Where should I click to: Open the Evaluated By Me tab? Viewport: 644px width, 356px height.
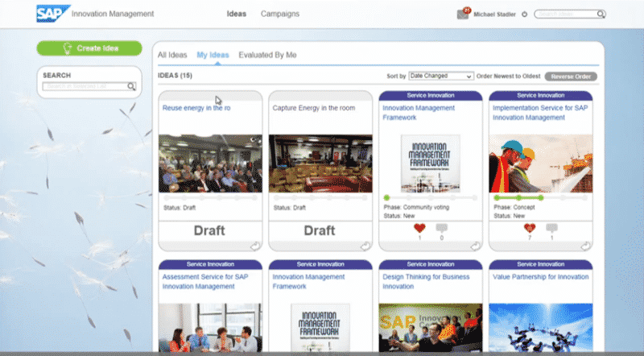tap(267, 55)
